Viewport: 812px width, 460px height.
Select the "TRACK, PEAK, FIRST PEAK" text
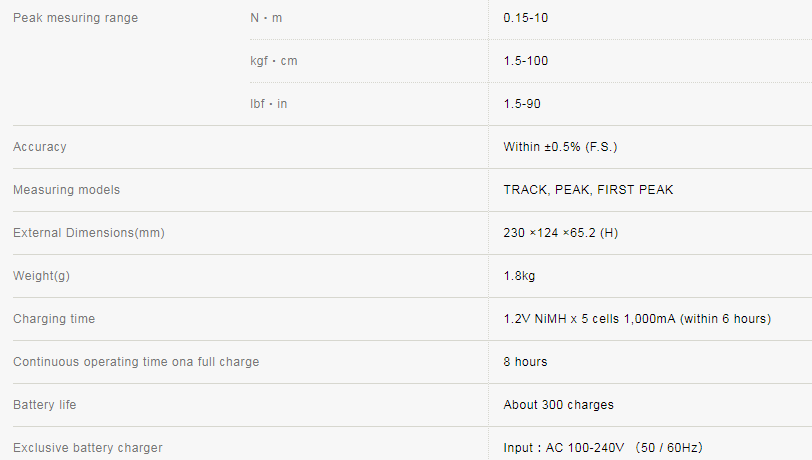coord(588,190)
